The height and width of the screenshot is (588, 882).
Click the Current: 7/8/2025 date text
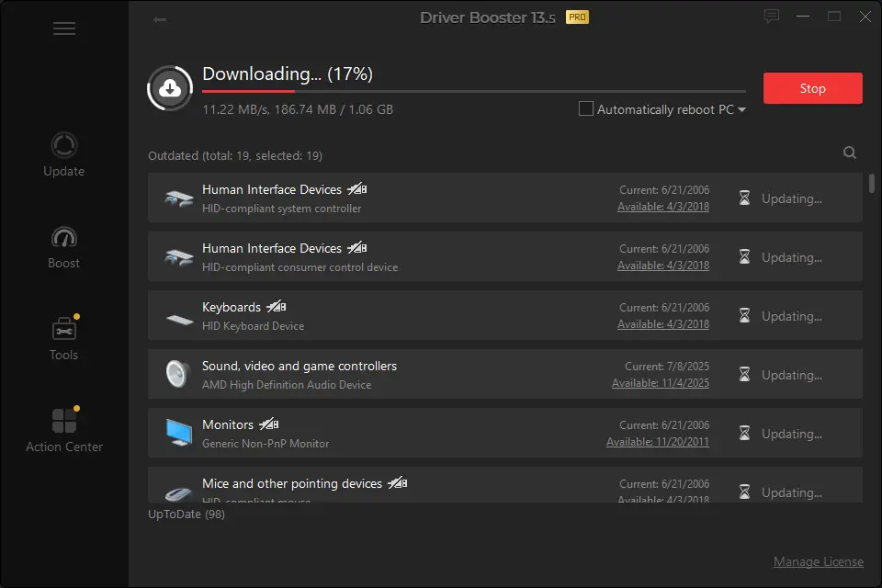click(x=667, y=367)
